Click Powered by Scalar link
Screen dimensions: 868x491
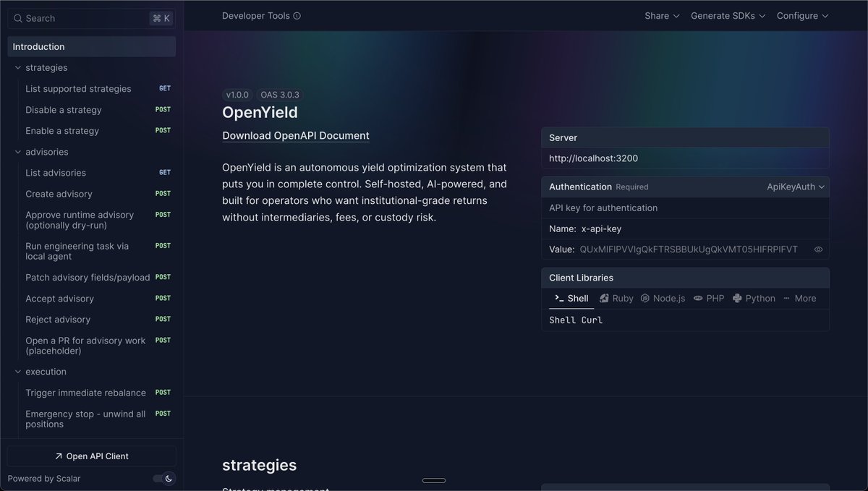(44, 479)
